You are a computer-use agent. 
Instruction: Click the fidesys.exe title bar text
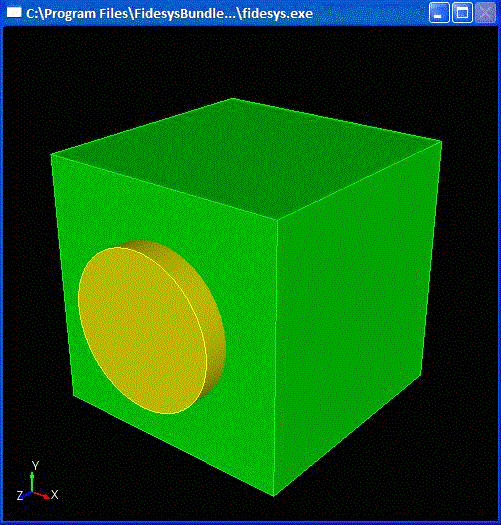pyautogui.click(x=169, y=13)
